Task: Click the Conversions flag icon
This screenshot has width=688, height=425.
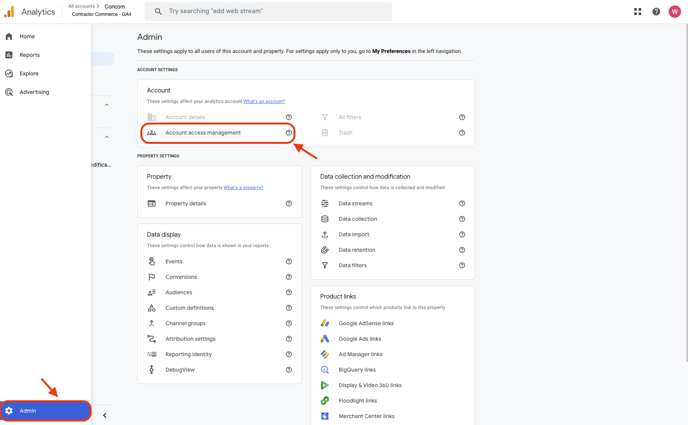Action: tap(151, 277)
